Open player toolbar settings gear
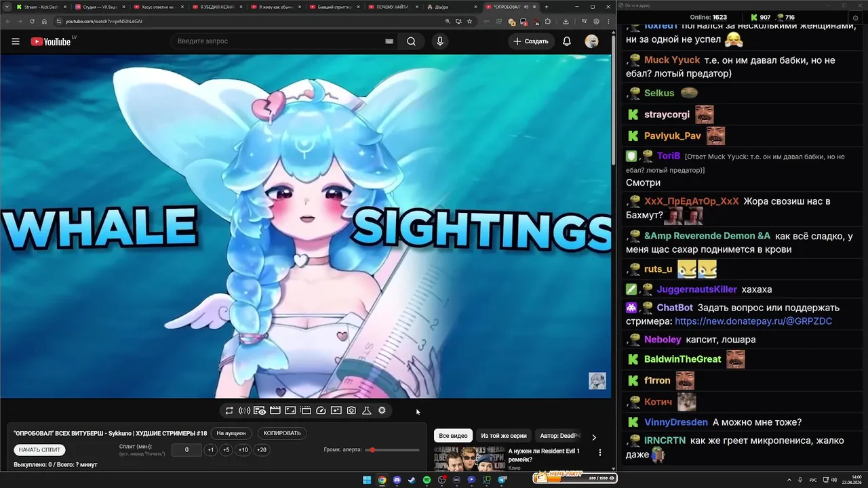868x488 pixels. point(382,411)
